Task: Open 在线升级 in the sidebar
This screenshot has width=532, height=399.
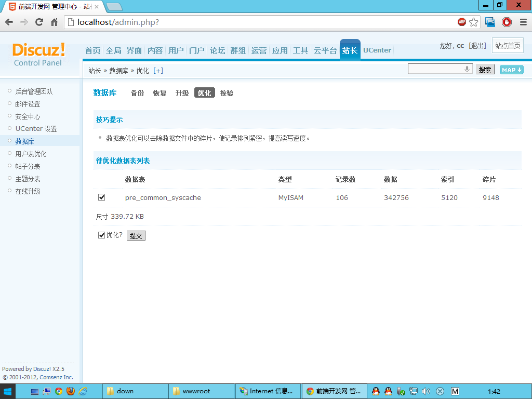Action: (x=28, y=191)
